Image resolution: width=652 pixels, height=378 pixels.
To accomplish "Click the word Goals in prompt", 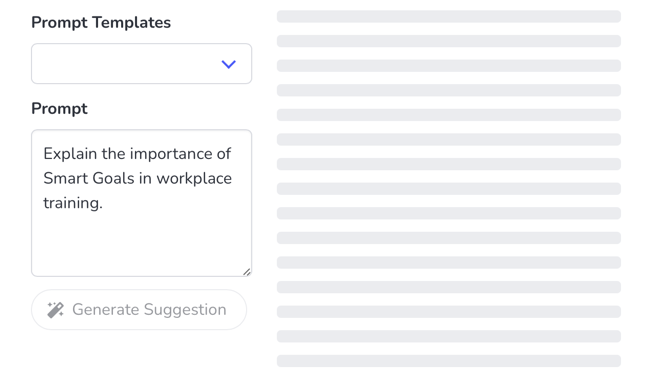I will pos(113,178).
